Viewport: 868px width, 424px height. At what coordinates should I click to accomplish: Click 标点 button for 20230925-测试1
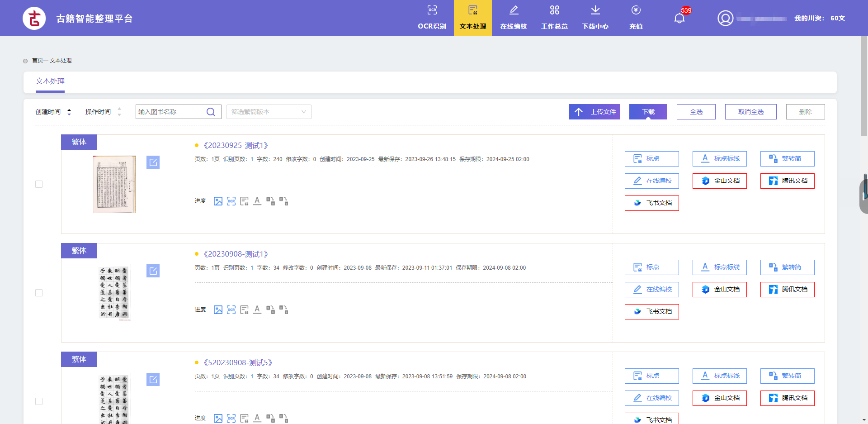pos(651,159)
